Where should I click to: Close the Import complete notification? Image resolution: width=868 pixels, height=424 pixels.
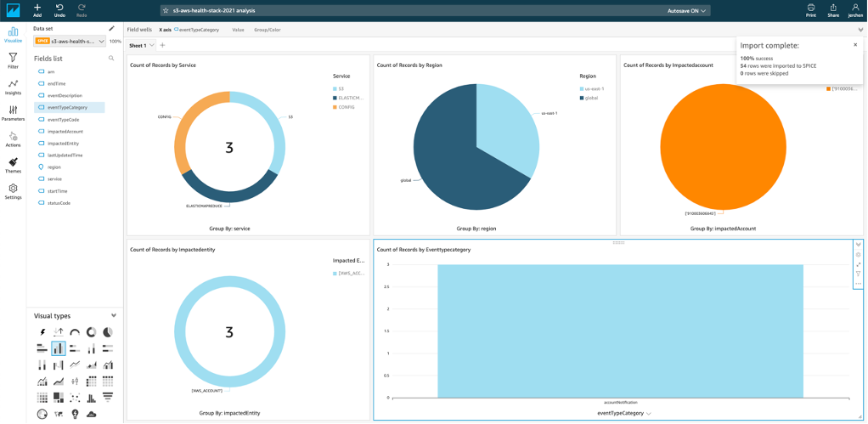click(855, 45)
